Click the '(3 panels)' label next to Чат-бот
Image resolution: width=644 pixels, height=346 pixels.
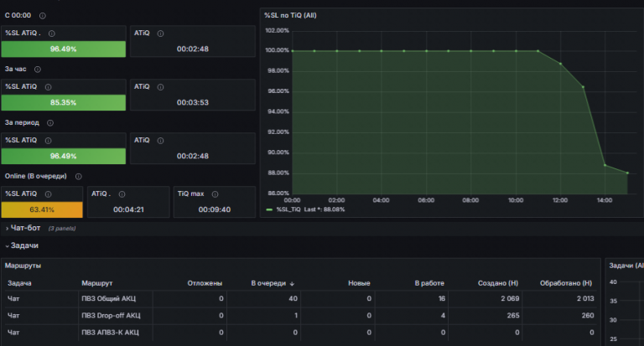62,229
